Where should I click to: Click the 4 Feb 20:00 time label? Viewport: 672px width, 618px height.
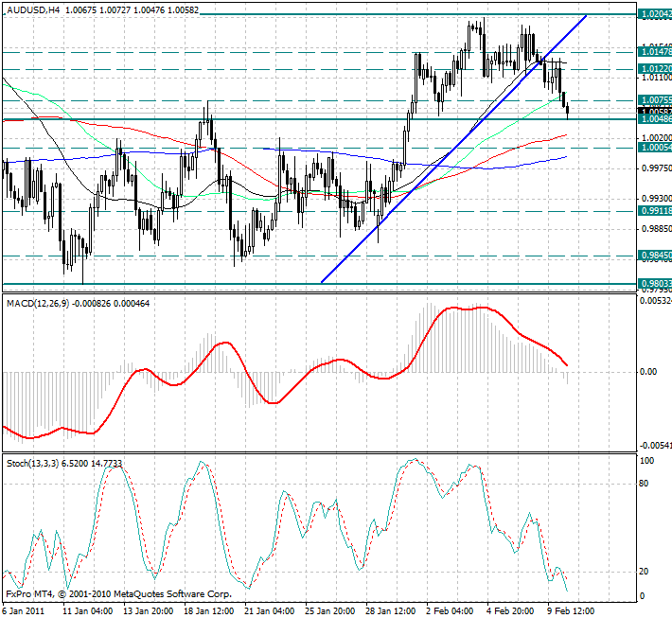510,610
